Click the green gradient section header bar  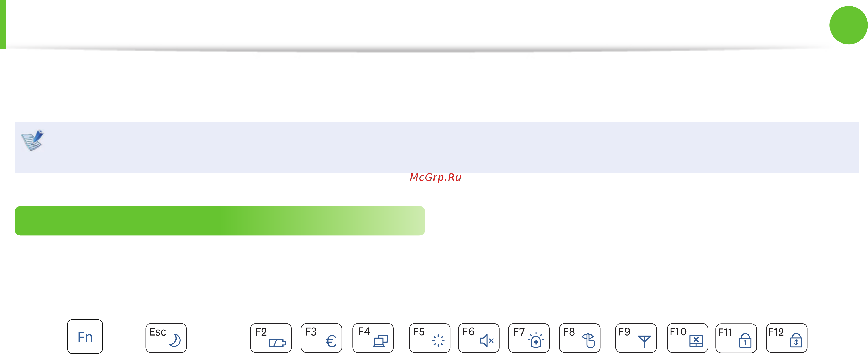point(220,220)
